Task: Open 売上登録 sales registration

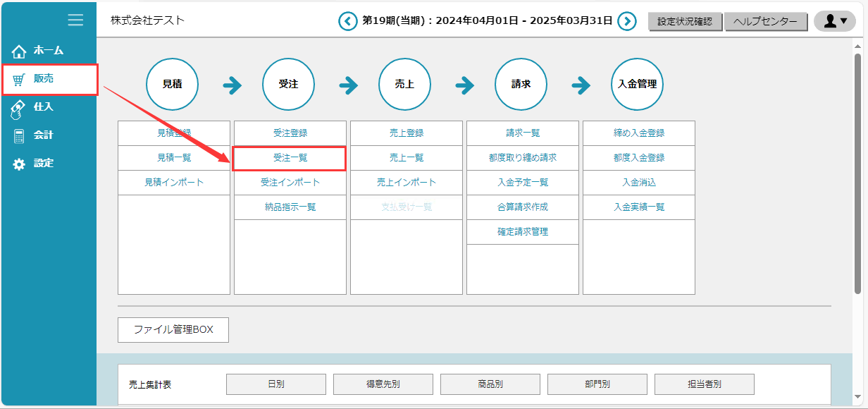Action: tap(407, 133)
